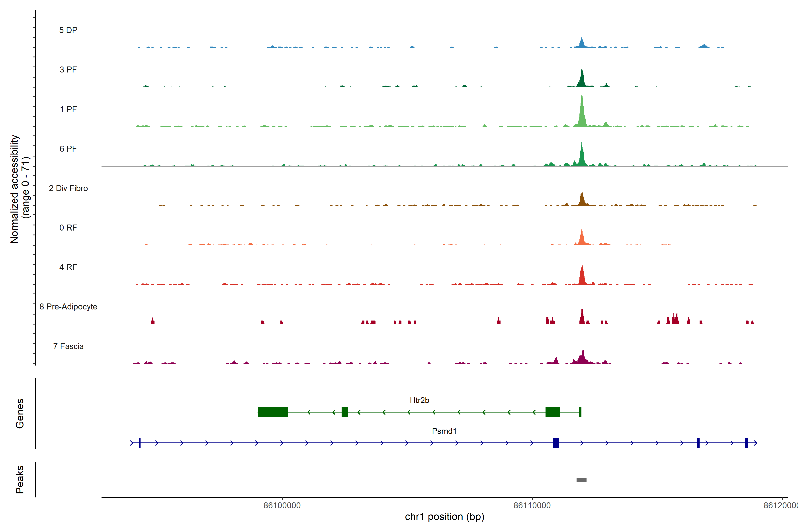Click the largest green Htr2b exon block
Image resolution: width=798 pixels, height=532 pixels.
click(x=273, y=412)
